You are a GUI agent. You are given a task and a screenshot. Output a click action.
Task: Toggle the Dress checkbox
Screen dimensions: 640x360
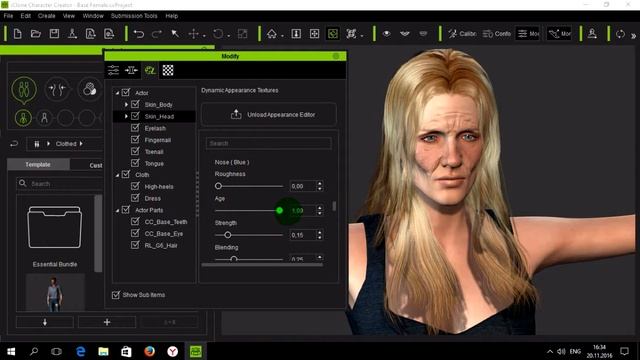point(135,198)
